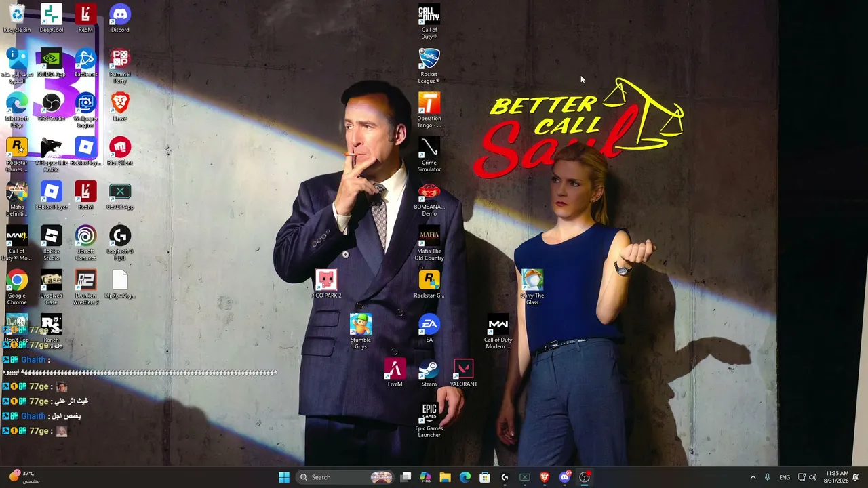Select the BOMBANA Demo desktop icon
The image size is (868, 488).
point(429,200)
